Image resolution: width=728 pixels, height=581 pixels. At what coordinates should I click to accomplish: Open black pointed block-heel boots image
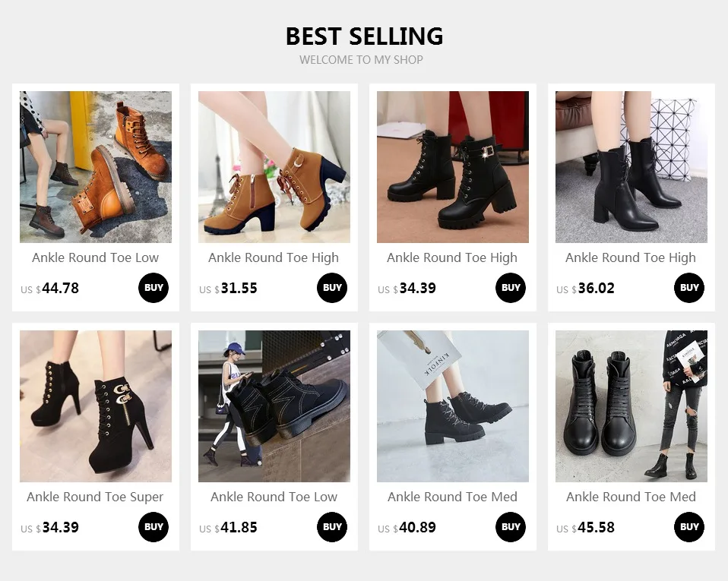(631, 167)
